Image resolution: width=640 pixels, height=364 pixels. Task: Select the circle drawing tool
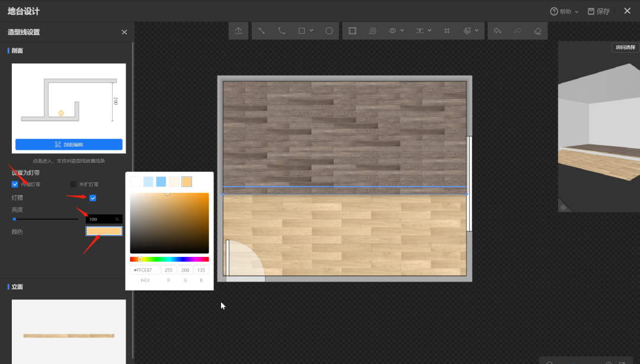pos(329,31)
